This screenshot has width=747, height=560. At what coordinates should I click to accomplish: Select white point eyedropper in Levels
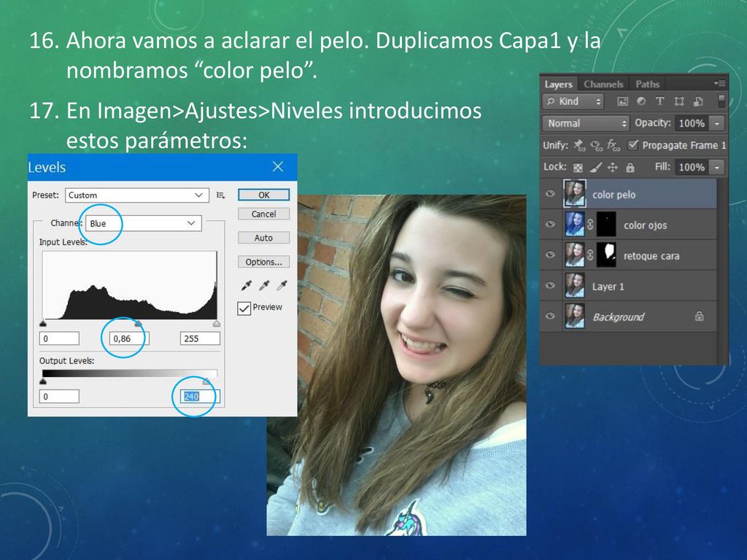[282, 285]
